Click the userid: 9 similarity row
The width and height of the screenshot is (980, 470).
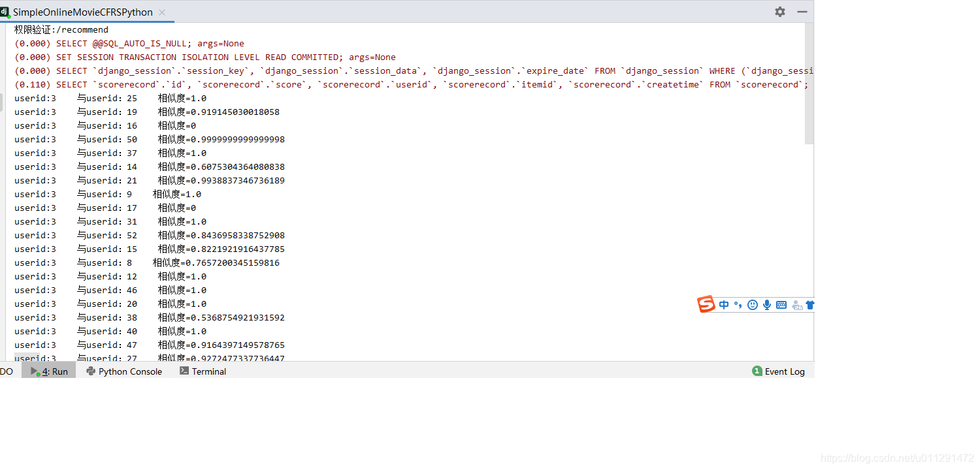pyautogui.click(x=108, y=194)
